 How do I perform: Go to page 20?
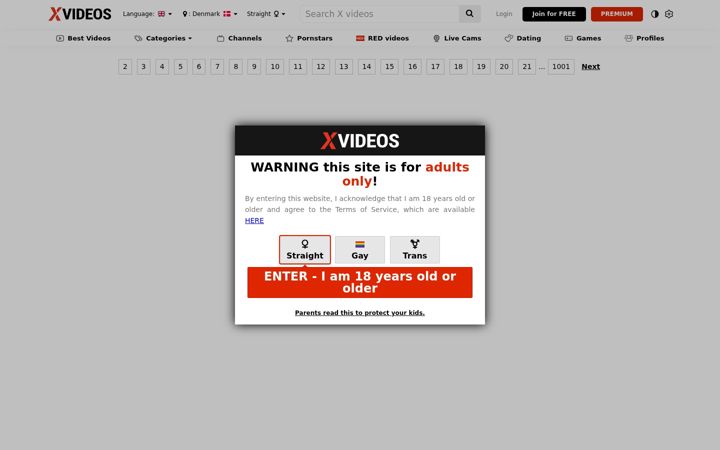pos(504,67)
